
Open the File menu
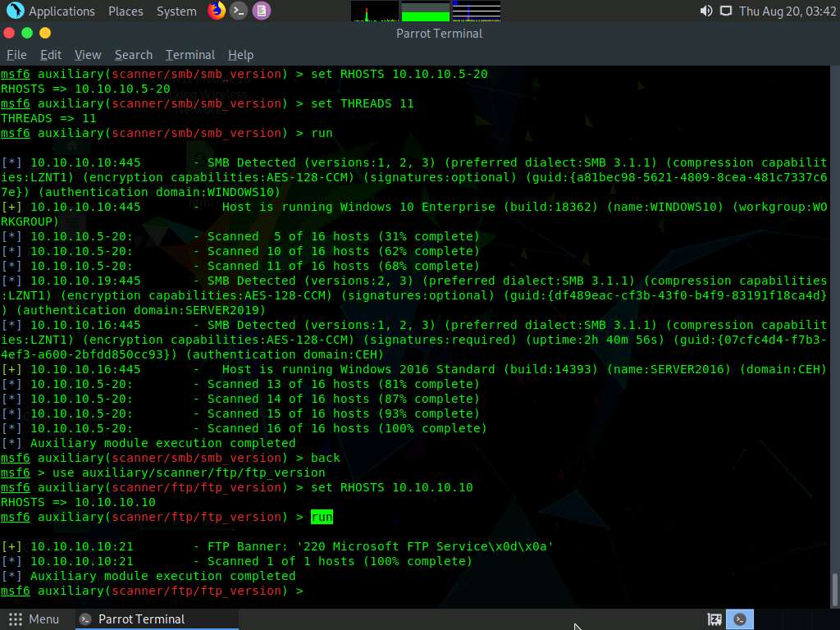coord(16,55)
